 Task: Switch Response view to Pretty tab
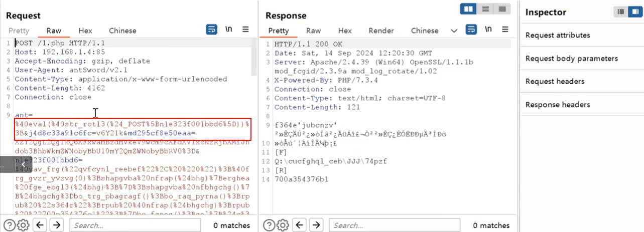[x=279, y=31]
